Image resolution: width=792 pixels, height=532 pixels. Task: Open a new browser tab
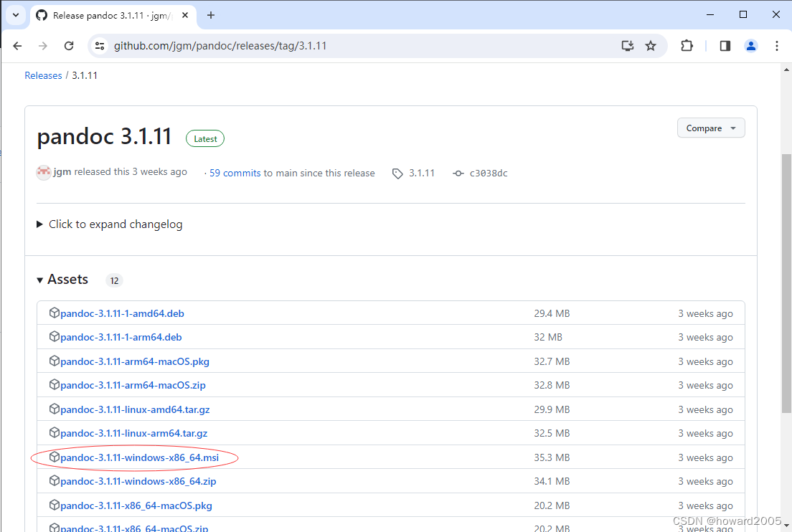click(x=211, y=15)
